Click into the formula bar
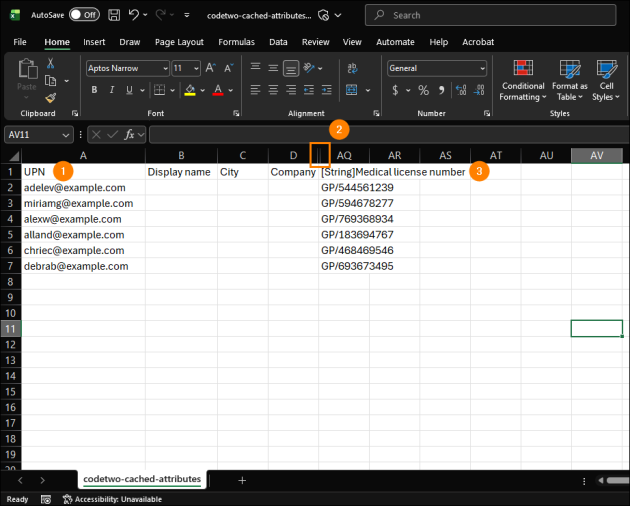630x506 pixels. pos(389,135)
